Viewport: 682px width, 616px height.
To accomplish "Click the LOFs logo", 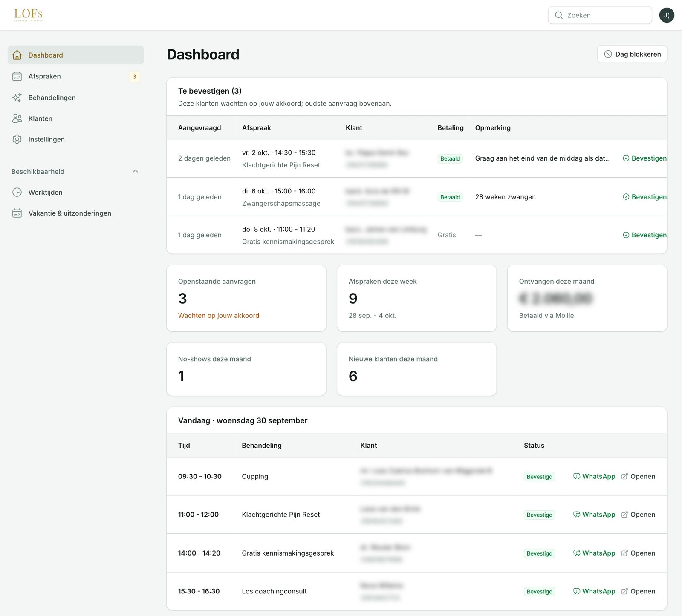I will (x=28, y=14).
